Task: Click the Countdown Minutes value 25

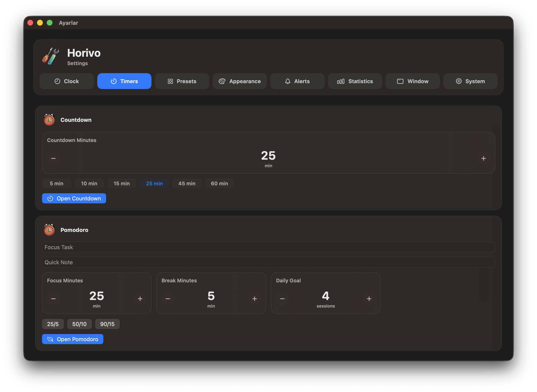Action: pos(268,156)
